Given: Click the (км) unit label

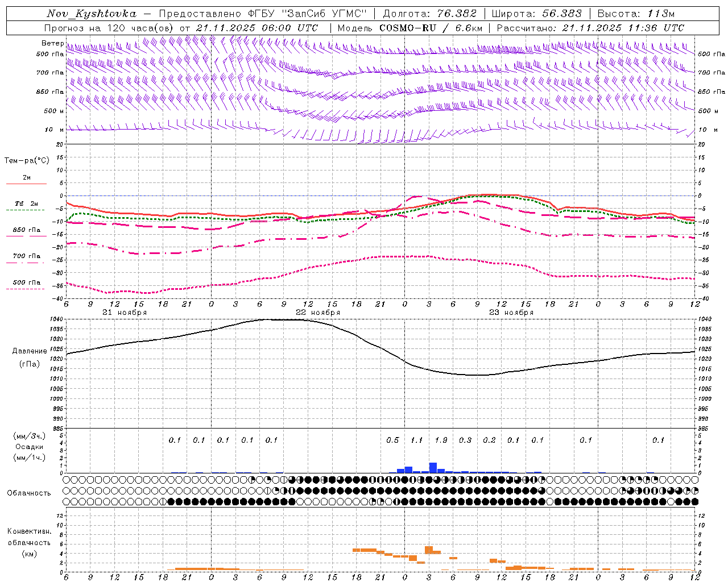Looking at the screenshot, I should (29, 554).
